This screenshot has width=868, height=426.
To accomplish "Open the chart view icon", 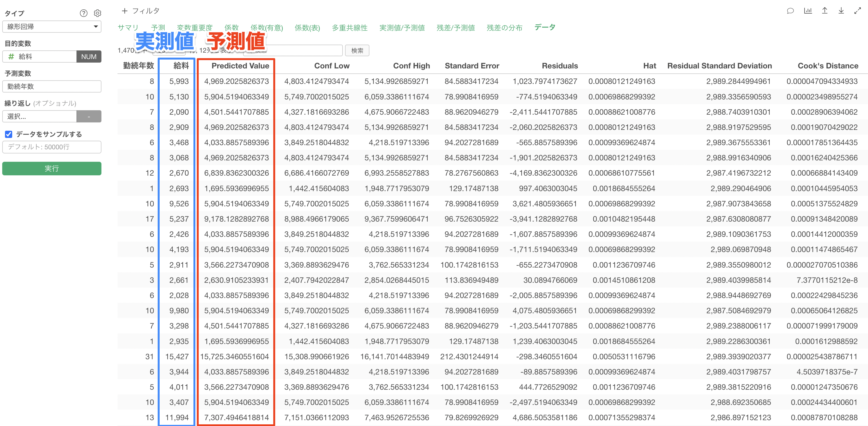I will click(808, 11).
